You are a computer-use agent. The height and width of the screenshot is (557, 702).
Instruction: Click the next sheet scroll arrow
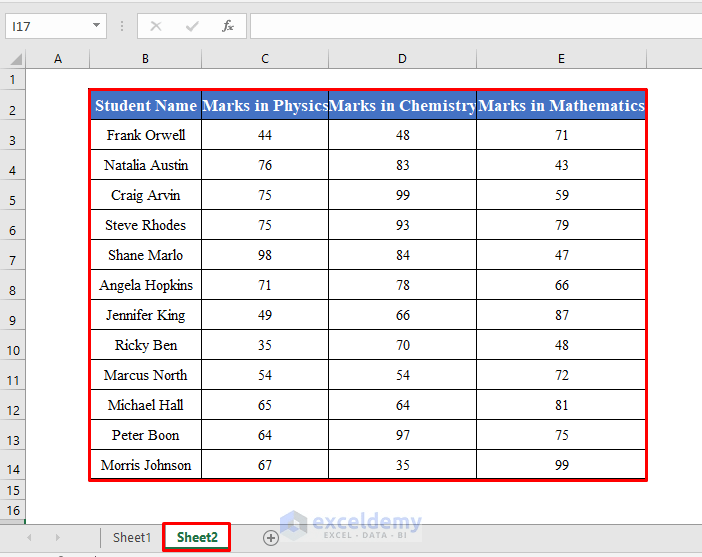coord(57,537)
